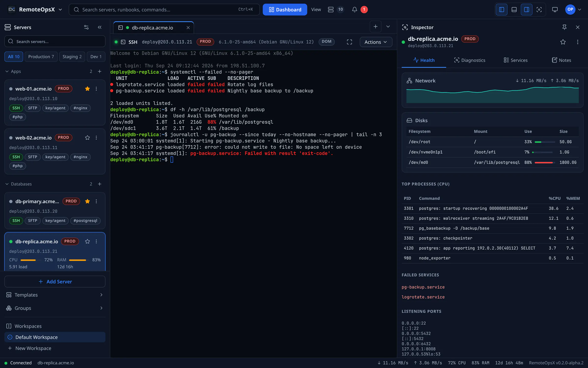The image size is (588, 368).
Task: Open a new terminal tab with plus
Action: (375, 27)
